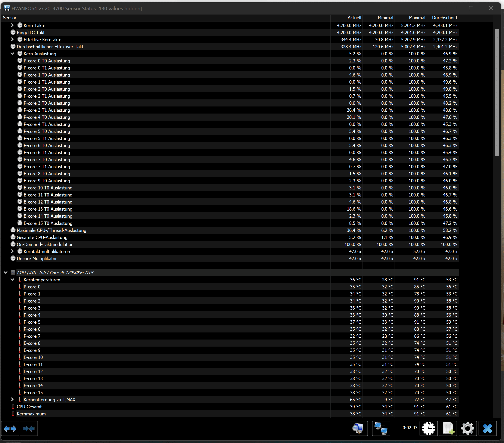This screenshot has width=504, height=443.
Task: Open sensor settings gear icon
Action: [x=467, y=429]
